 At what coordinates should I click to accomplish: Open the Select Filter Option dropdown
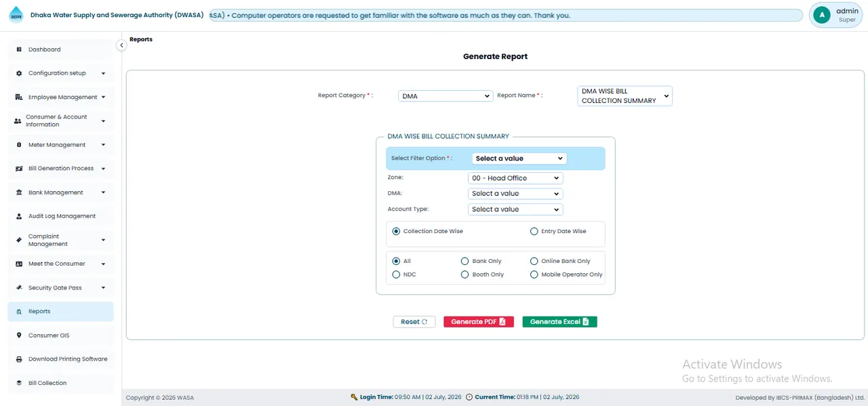pyautogui.click(x=519, y=159)
